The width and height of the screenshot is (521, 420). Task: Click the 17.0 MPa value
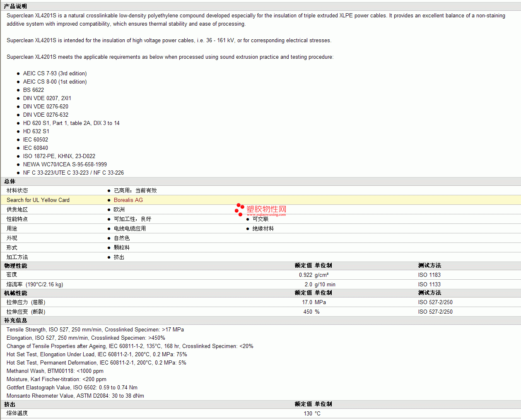coord(314,302)
